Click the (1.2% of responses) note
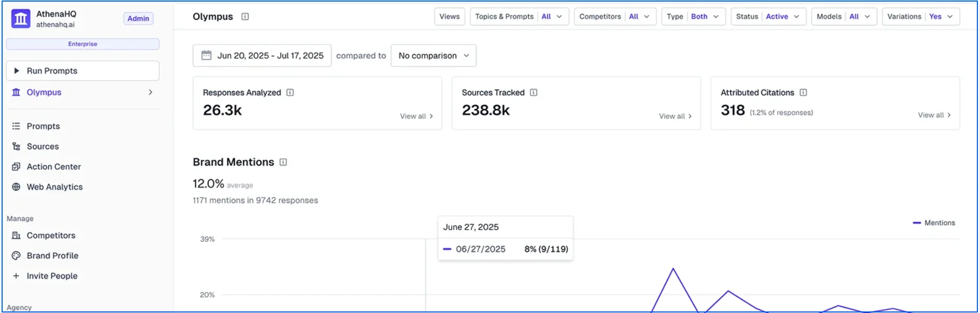This screenshot has width=980, height=313. coord(781,113)
